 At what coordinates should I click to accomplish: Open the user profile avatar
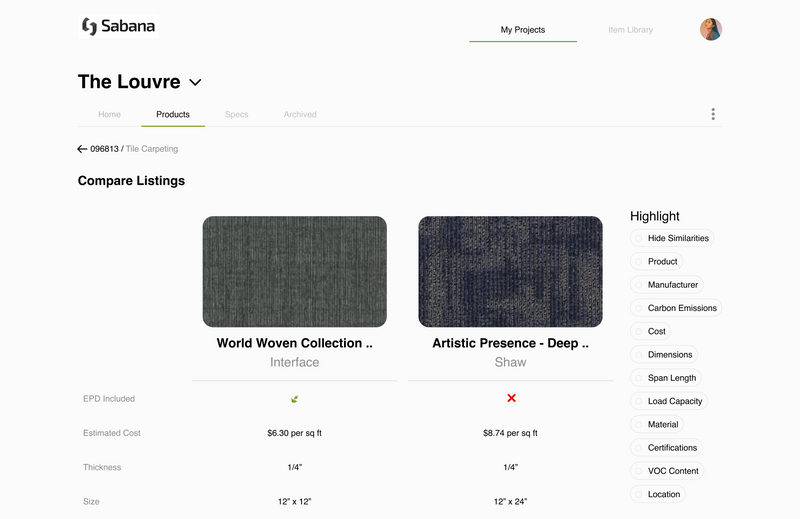pyautogui.click(x=711, y=29)
